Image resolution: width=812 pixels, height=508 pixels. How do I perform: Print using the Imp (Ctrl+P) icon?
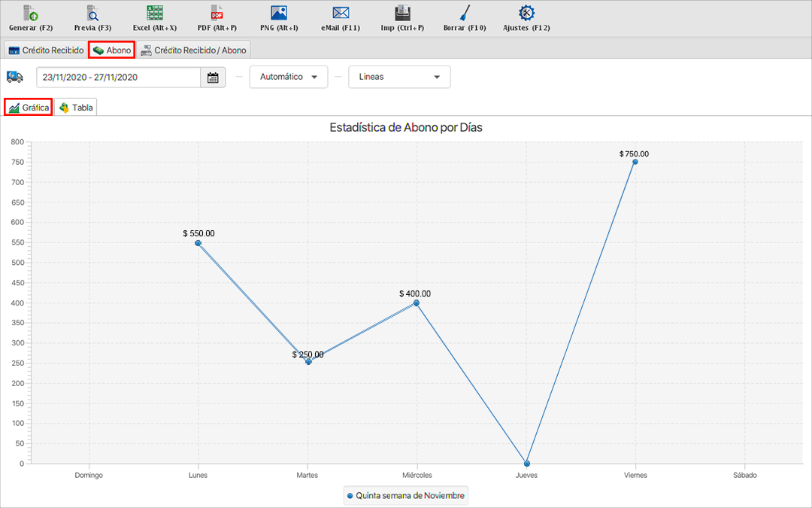coord(402,14)
